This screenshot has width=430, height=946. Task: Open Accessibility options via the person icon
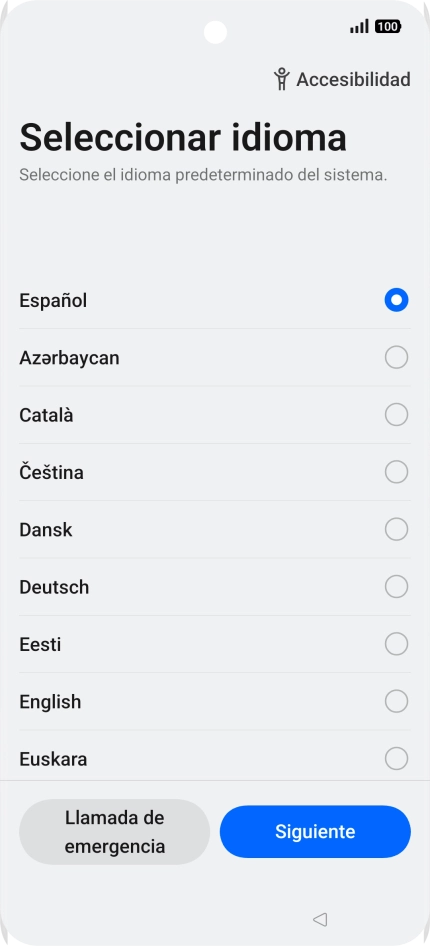(x=281, y=79)
